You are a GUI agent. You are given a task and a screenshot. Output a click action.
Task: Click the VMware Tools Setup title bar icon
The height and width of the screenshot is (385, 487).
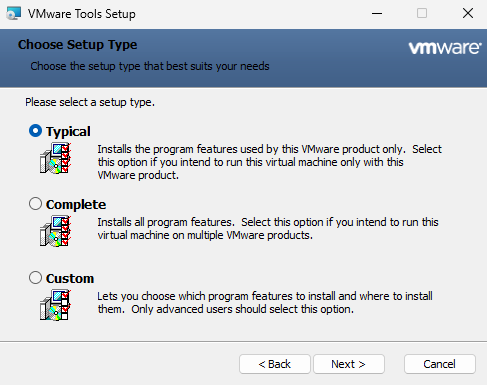coord(14,14)
